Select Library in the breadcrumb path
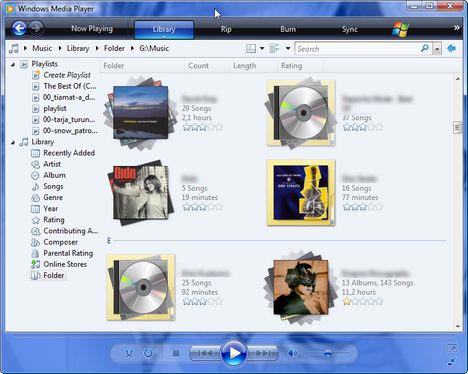This screenshot has width=468, height=374. point(78,48)
